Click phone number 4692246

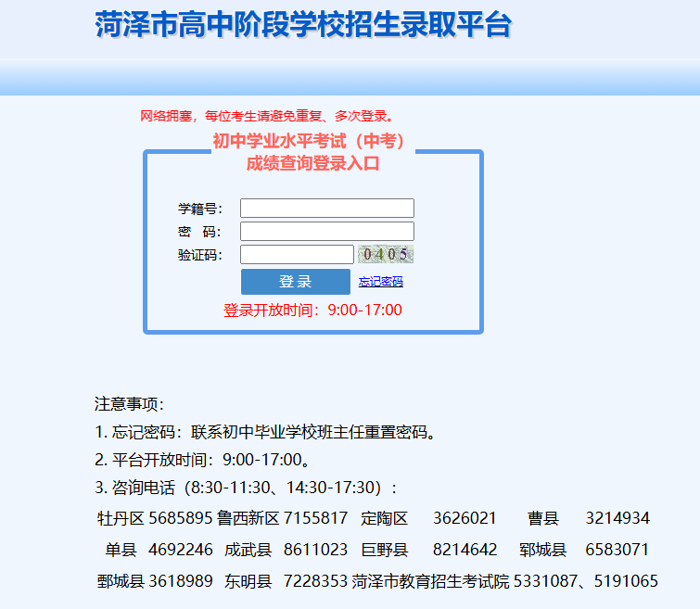click(x=181, y=550)
